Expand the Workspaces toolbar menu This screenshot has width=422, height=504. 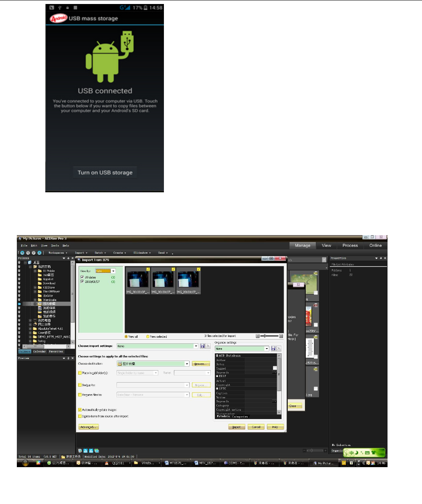click(x=58, y=253)
